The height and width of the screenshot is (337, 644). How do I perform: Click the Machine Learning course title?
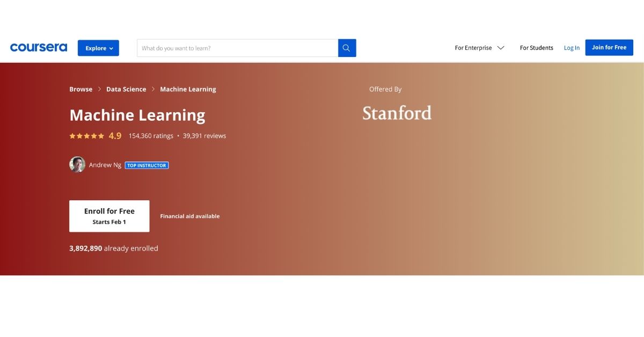[x=137, y=115]
